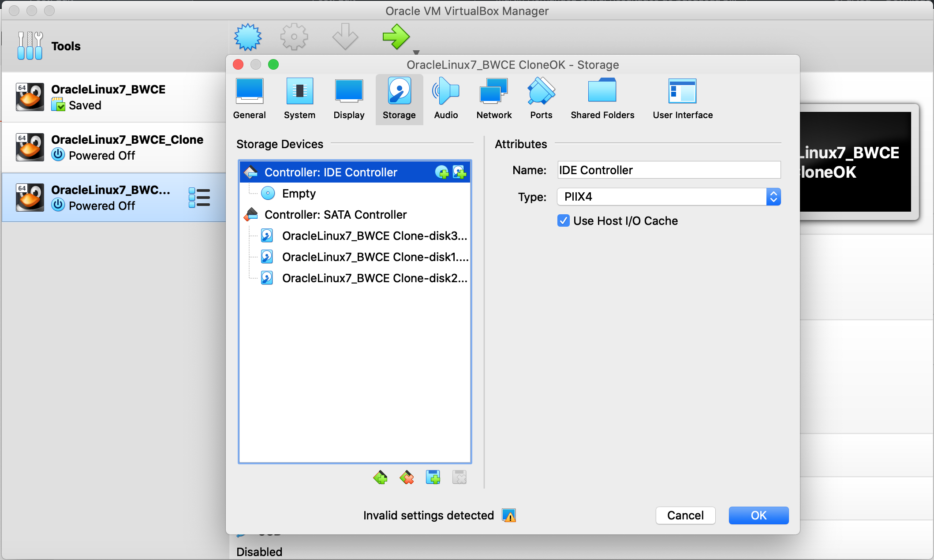Select the OracleLinux7_BWCE_Clone VM
Screen dimensions: 934x560
coord(114,147)
